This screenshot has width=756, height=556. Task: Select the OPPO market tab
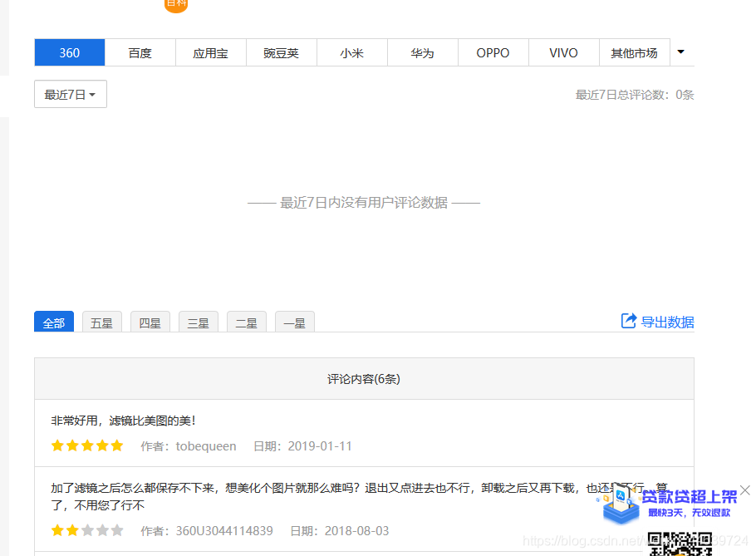[x=493, y=52]
